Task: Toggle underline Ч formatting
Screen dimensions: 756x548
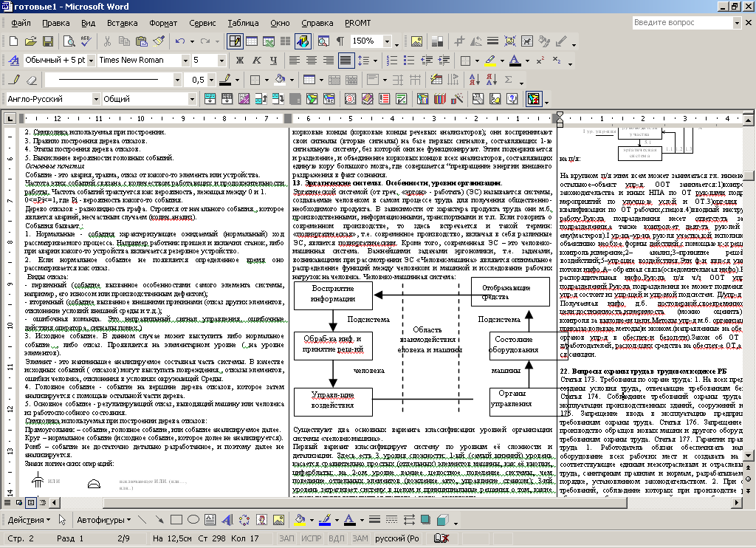Action: point(273,61)
